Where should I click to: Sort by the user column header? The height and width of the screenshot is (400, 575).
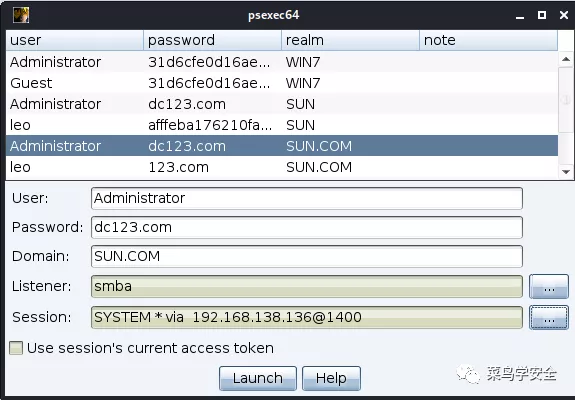click(74, 40)
